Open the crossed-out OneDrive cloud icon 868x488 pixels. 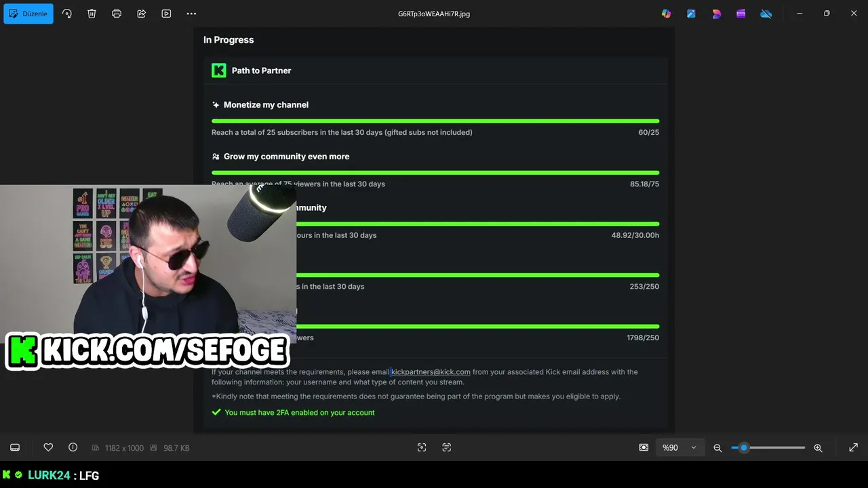766,14
